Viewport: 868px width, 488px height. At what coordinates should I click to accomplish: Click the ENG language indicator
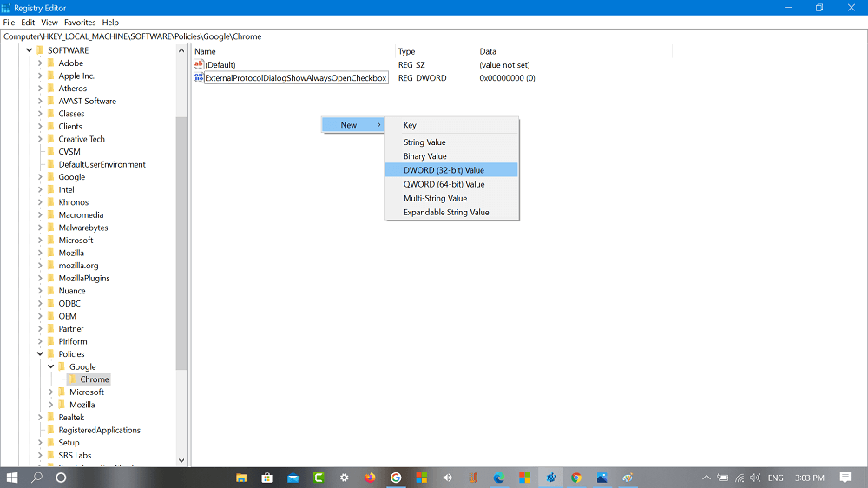click(x=775, y=478)
